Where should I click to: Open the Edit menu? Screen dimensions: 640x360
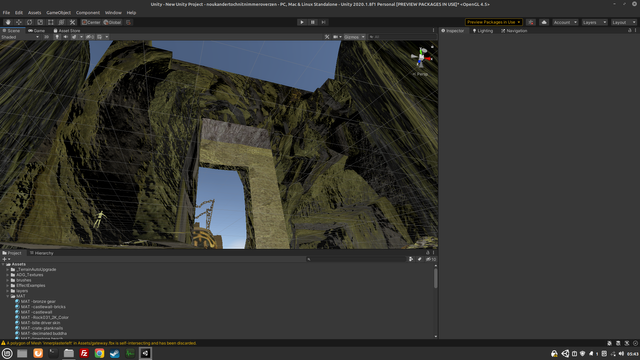pos(19,13)
